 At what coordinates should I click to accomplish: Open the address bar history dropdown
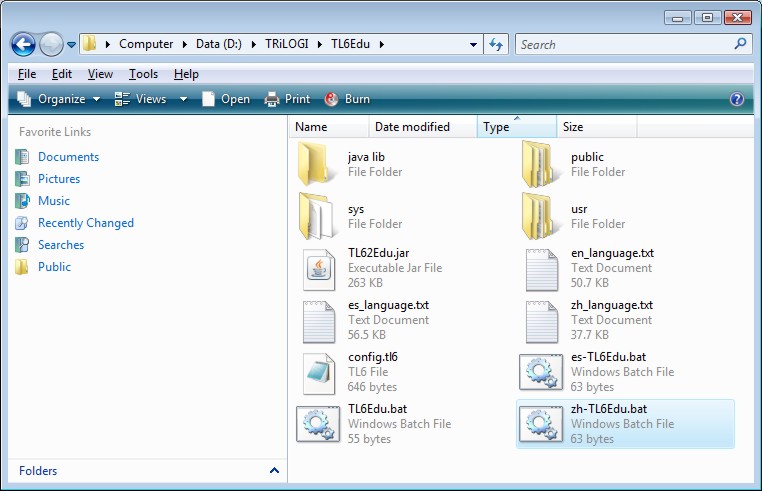(x=473, y=45)
